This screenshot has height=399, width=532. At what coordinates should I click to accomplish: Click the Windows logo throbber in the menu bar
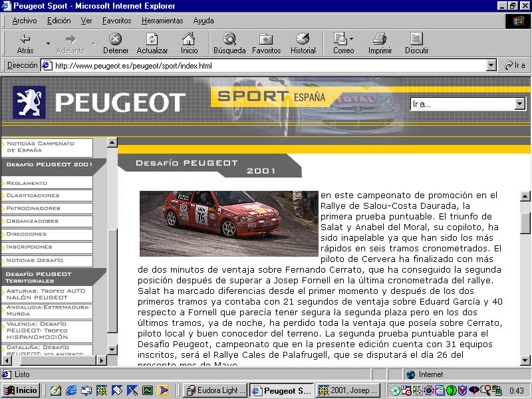pos(518,21)
